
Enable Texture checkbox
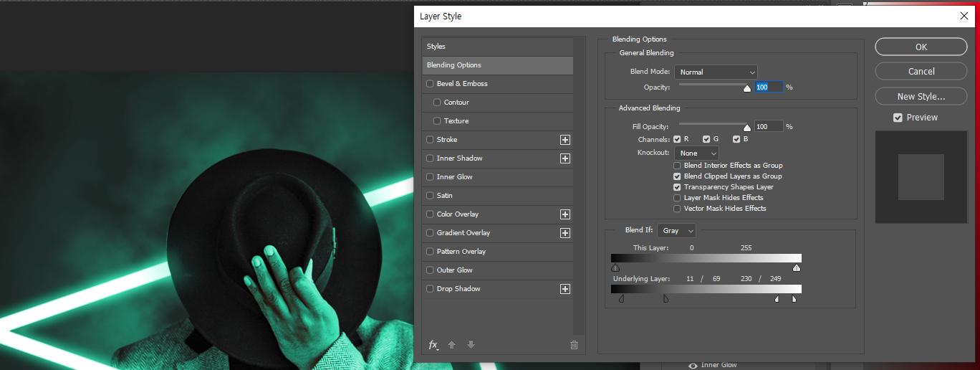(x=437, y=121)
